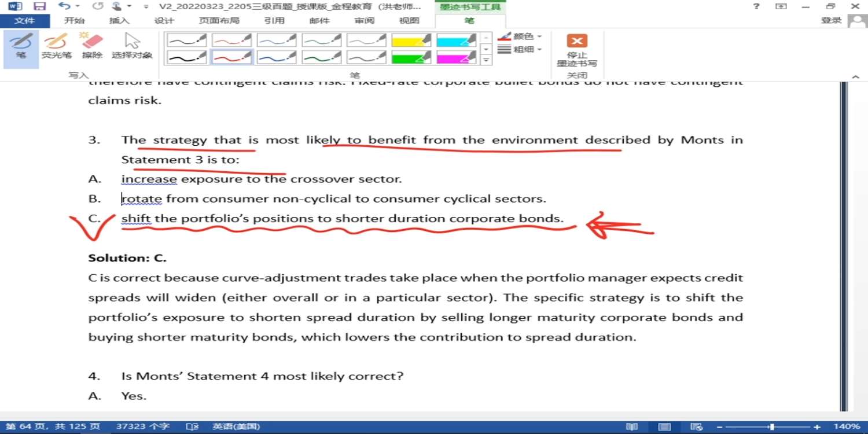Click the Sign in (登录) link

(831, 20)
